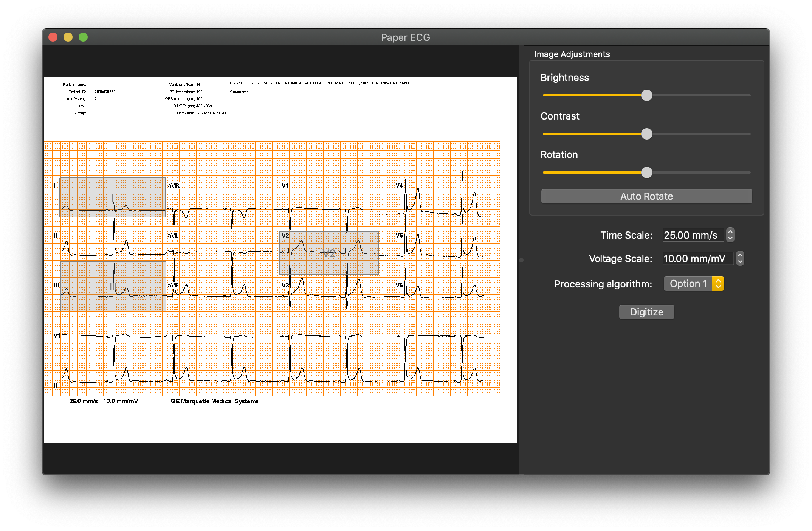Adjust the Brightness slider
The image size is (812, 531).
pos(646,94)
